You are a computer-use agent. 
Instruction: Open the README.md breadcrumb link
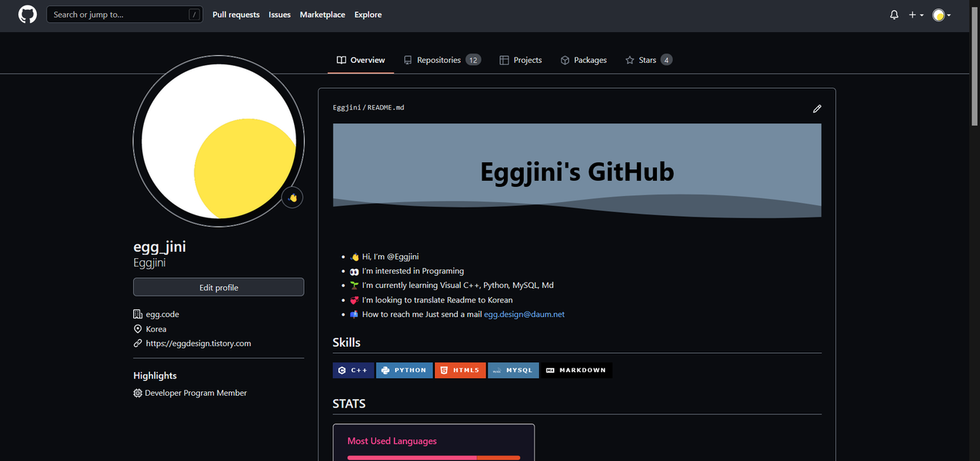pyautogui.click(x=386, y=108)
